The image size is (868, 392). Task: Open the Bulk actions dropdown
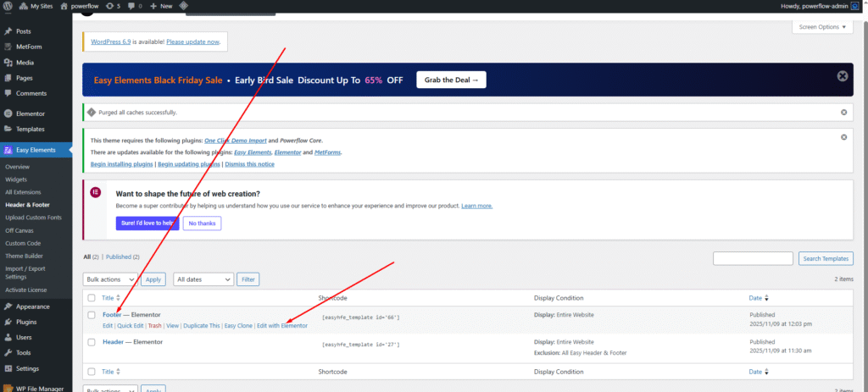tap(110, 279)
